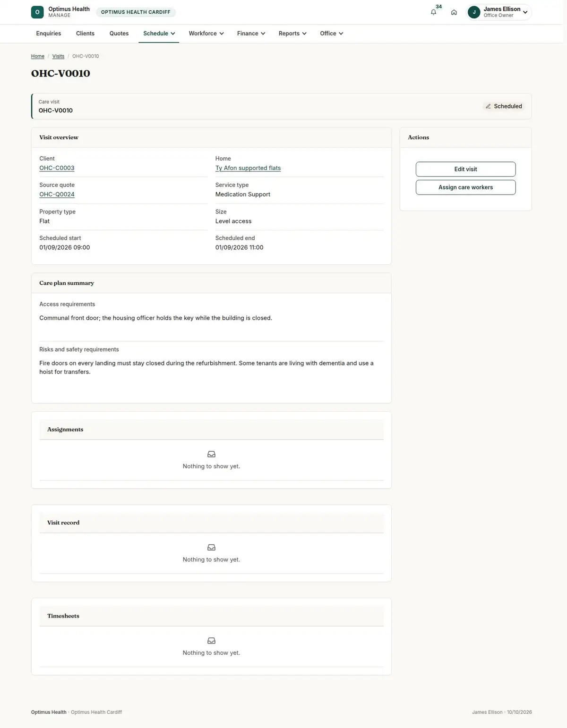This screenshot has height=728, width=567.
Task: Open client link OHC-C0003
Action: tap(57, 168)
